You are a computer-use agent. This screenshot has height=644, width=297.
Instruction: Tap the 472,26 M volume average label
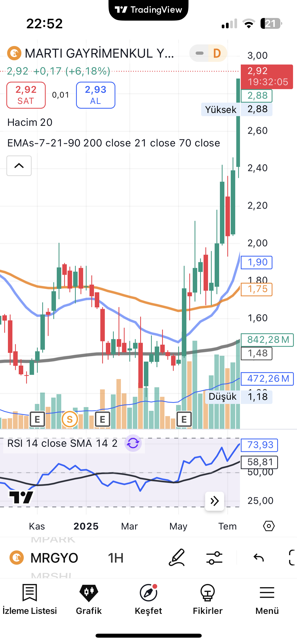(267, 379)
